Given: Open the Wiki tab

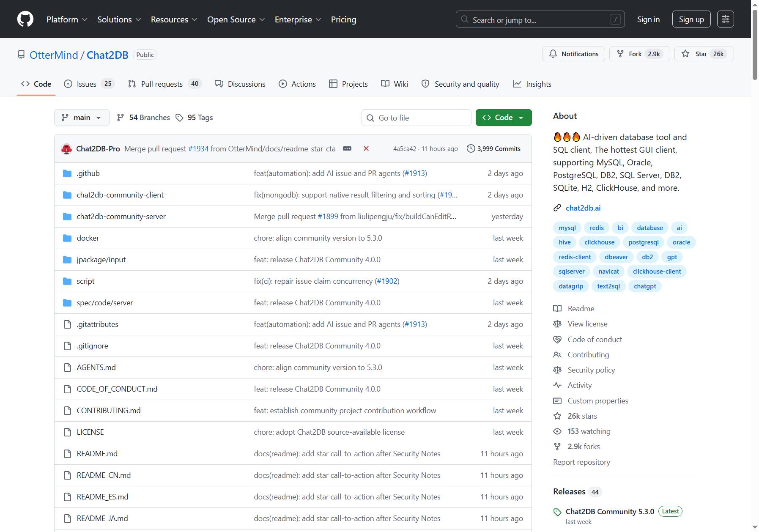Looking at the screenshot, I should coord(395,84).
